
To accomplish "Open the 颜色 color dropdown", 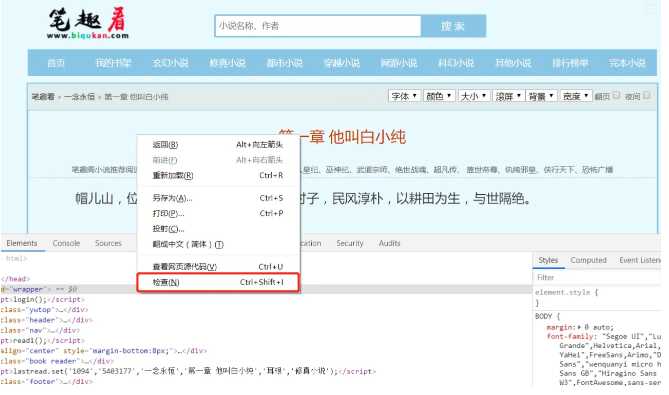I will tap(439, 96).
